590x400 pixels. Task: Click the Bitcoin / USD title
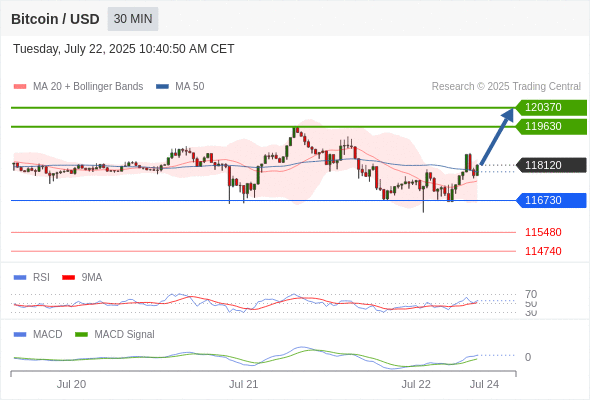[55, 19]
